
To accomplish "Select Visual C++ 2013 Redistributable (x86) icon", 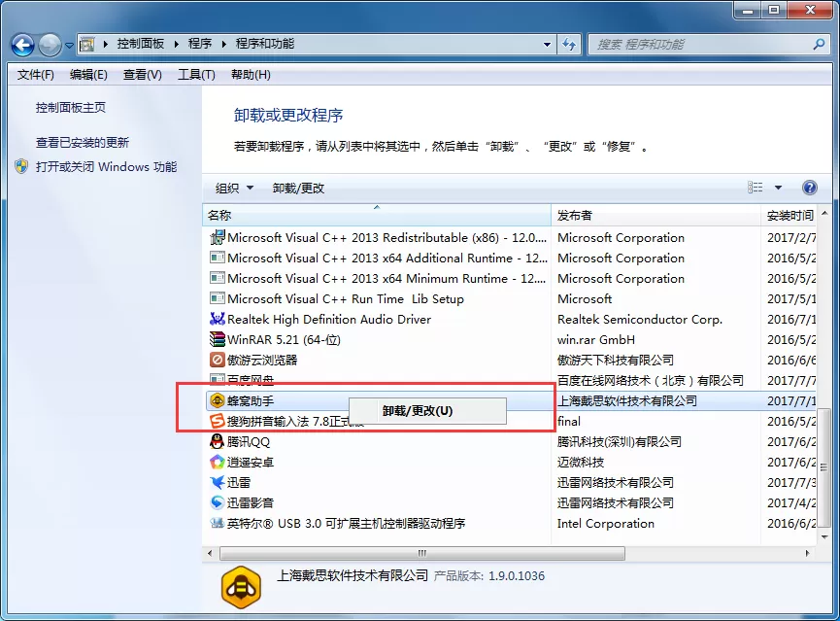I will [217, 237].
